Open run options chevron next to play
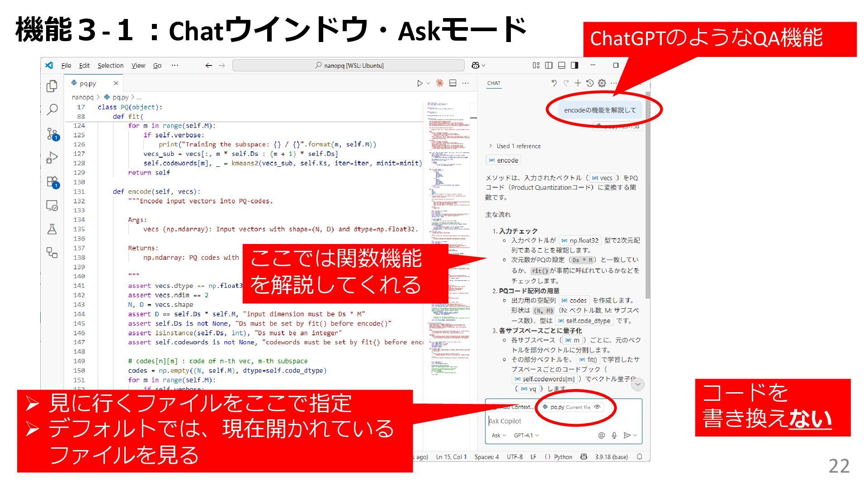Screen dimensions: 868x488 tap(428, 84)
